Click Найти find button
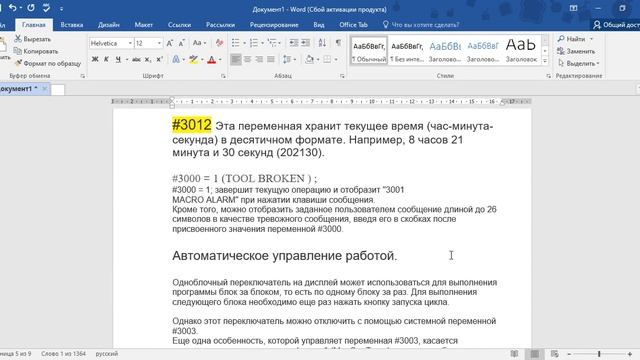This screenshot has width=640, height=360. tap(571, 39)
